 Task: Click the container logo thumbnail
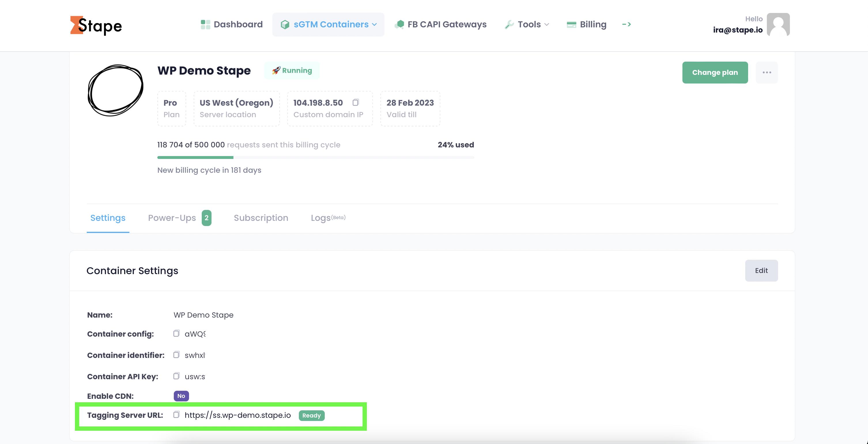tap(116, 90)
